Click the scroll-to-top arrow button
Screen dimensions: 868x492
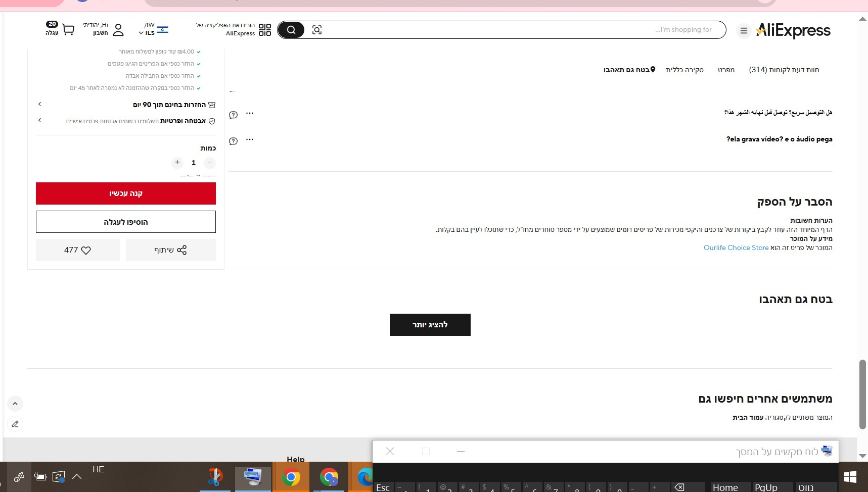(x=15, y=404)
